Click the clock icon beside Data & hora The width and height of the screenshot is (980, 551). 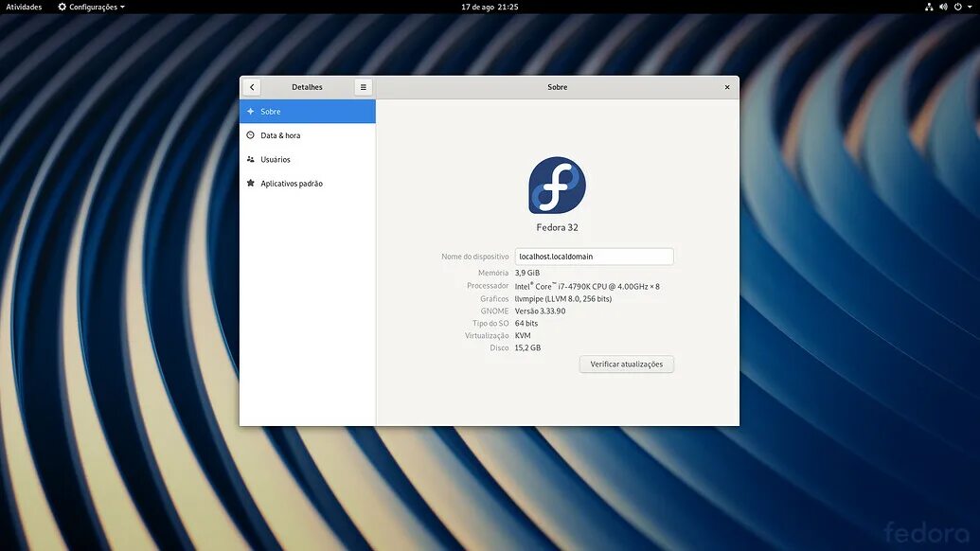click(251, 135)
